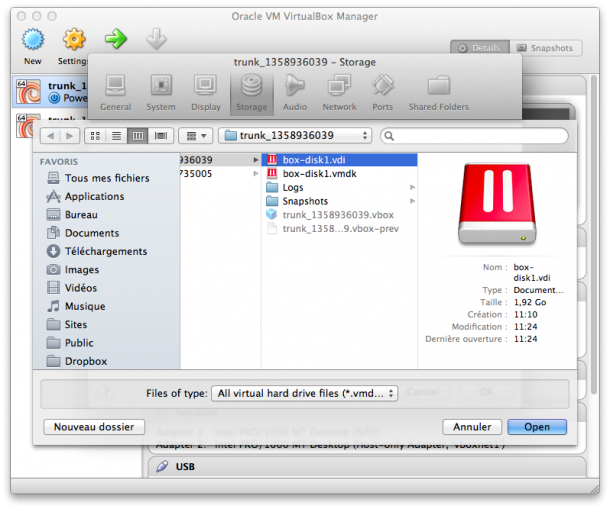Open the Settings gear icon
The width and height of the screenshot is (610, 509).
74,39
